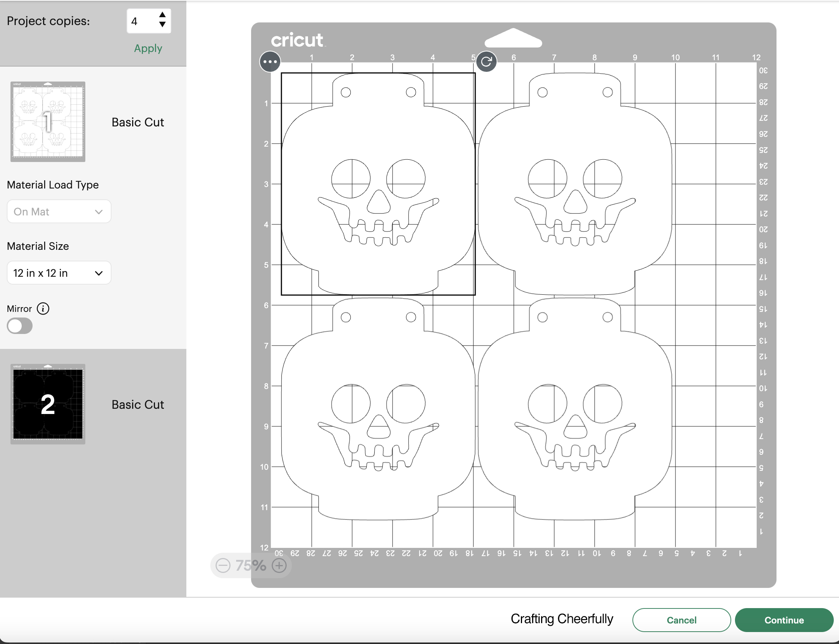Rotate the mat using the rotate icon
This screenshot has height=644, width=839.
486,61
